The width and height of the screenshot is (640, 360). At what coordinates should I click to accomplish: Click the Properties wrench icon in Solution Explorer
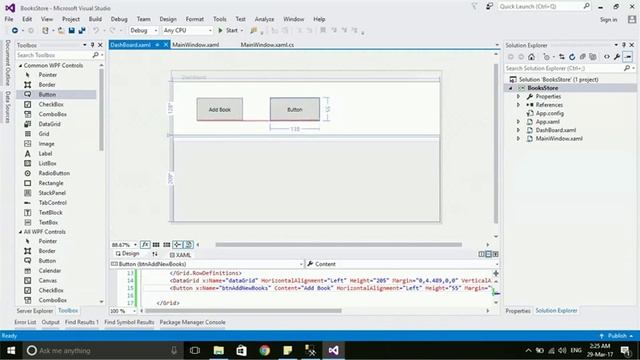click(x=617, y=57)
